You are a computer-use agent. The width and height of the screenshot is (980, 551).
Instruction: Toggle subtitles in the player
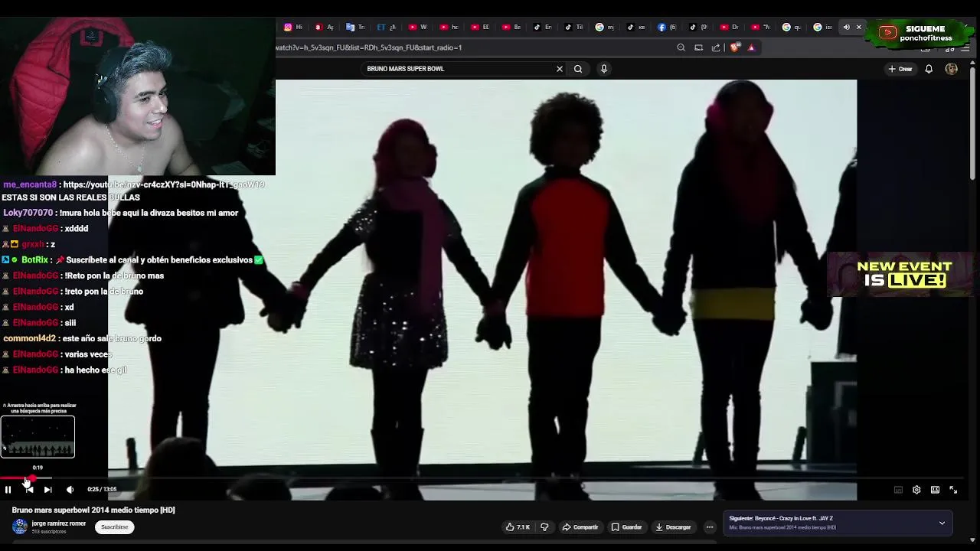pos(898,490)
